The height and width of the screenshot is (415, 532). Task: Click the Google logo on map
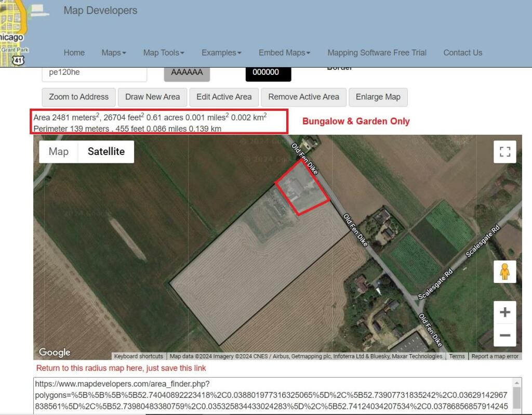(55, 353)
